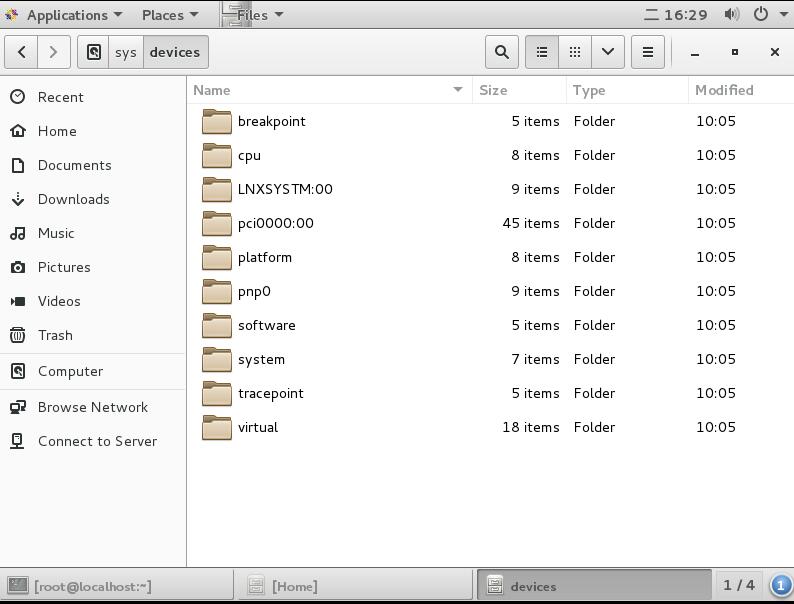Open Computer in the sidebar
This screenshot has width=794, height=604.
point(93,371)
